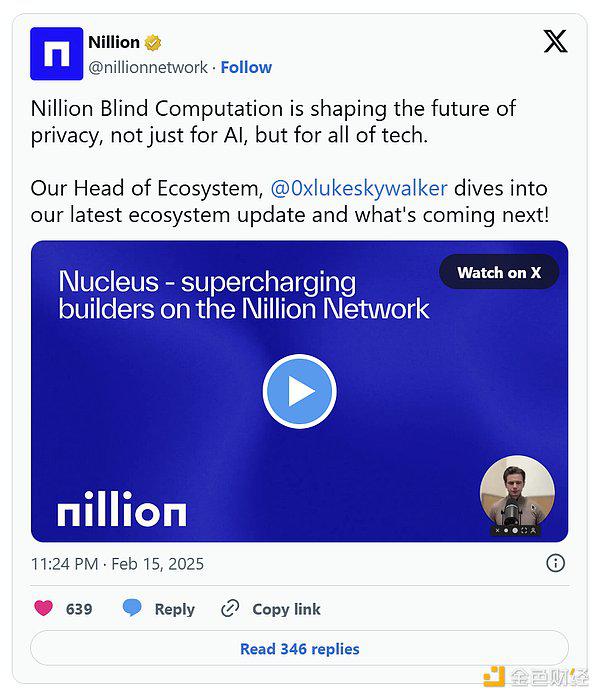The width and height of the screenshot is (600, 698).
Task: Click the Reply text label
Action: pos(174,609)
